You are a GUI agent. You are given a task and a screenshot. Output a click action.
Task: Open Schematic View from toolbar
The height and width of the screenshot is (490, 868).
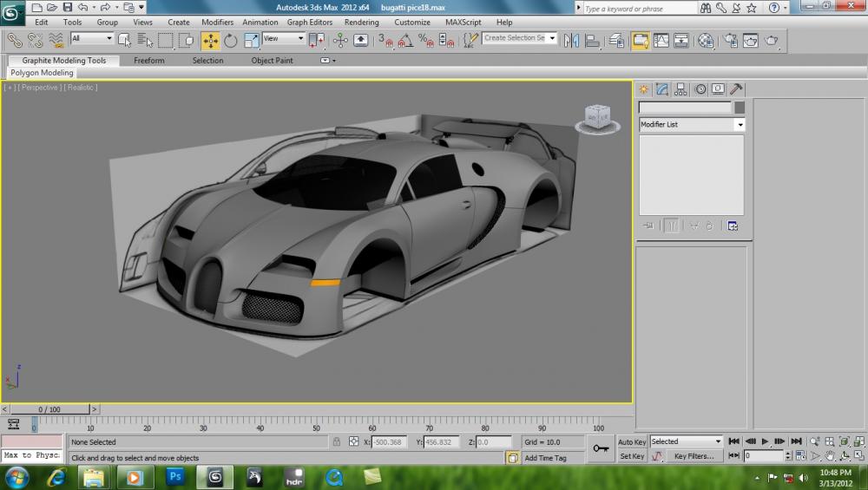point(681,41)
